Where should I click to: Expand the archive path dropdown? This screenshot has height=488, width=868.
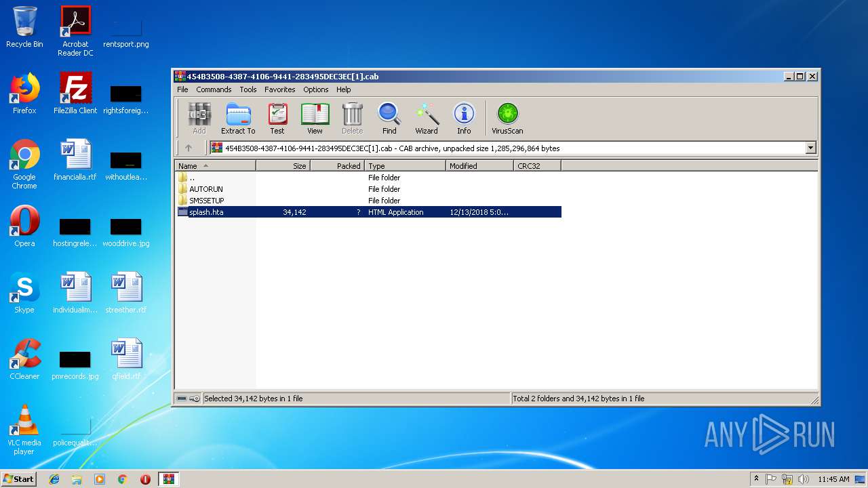(810, 148)
